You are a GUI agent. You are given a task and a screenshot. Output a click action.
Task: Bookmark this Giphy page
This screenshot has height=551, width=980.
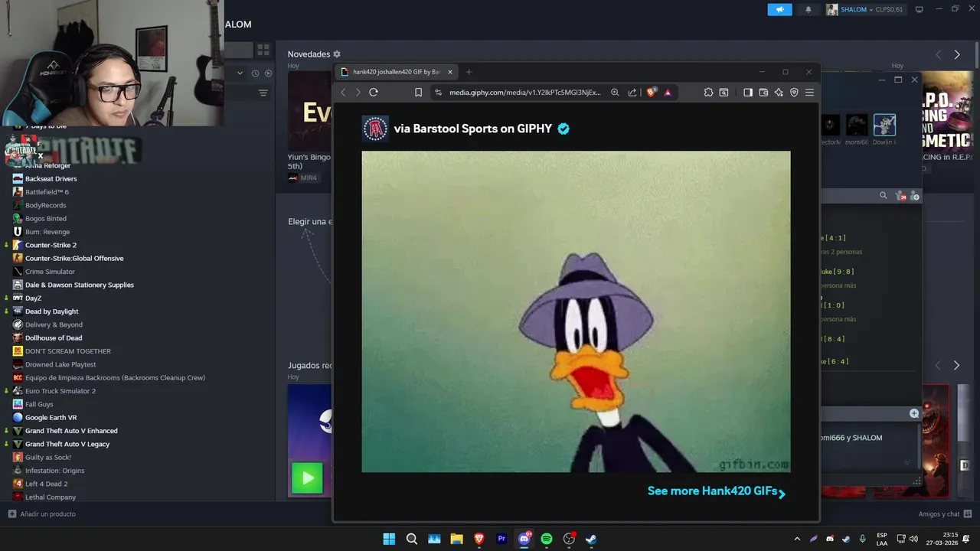coord(418,93)
